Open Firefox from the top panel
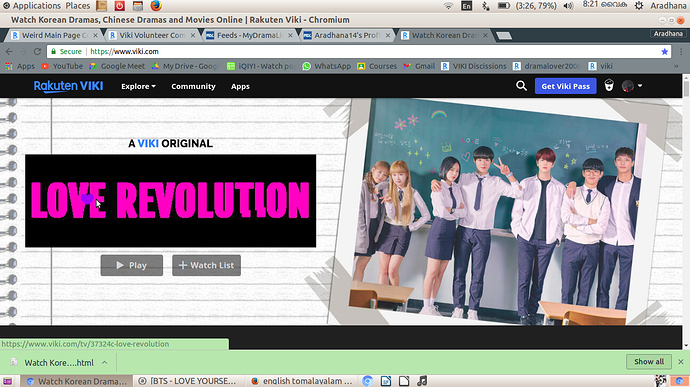690x387 pixels. coord(156,6)
